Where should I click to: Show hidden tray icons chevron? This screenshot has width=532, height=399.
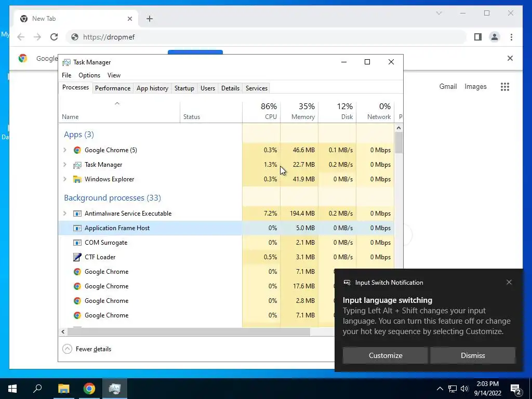(440, 389)
